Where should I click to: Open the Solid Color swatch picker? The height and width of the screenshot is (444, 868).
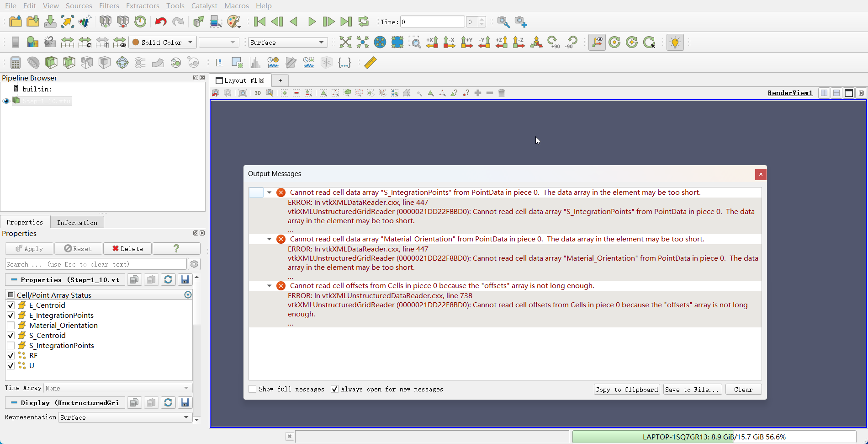click(162, 42)
